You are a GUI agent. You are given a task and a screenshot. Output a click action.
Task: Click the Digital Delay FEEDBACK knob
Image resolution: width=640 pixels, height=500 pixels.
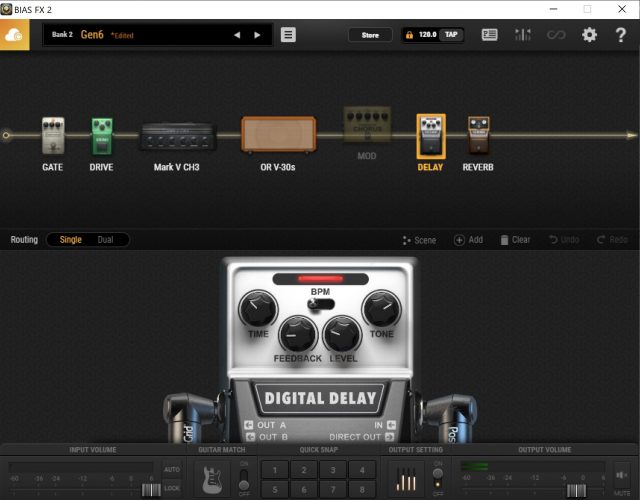pos(298,334)
